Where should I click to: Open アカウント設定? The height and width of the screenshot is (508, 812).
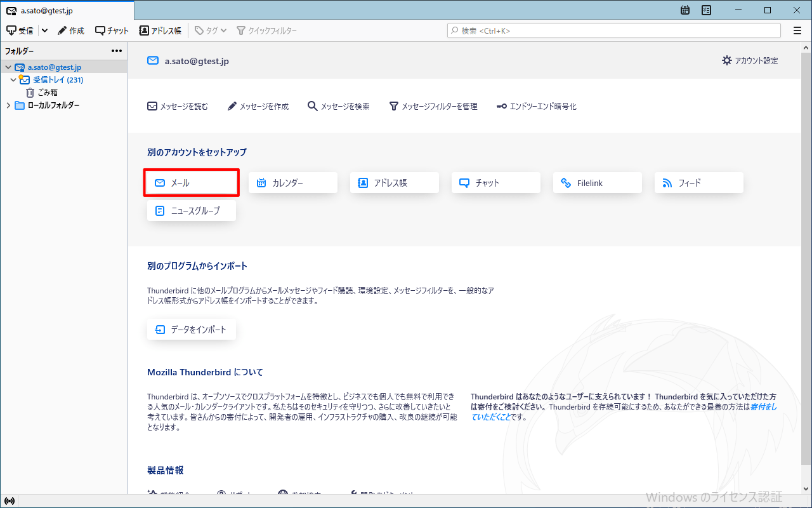750,61
